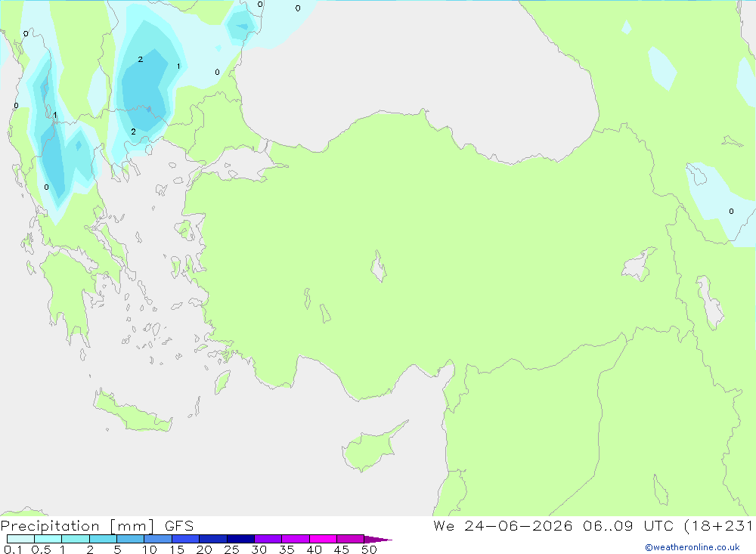Image resolution: width=756 pixels, height=554 pixels.
Task: Click legend scale label "50"
Action: 369,549
